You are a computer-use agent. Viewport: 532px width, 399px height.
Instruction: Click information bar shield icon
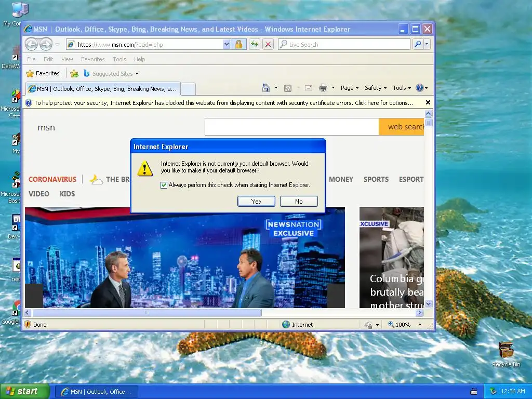click(x=29, y=103)
